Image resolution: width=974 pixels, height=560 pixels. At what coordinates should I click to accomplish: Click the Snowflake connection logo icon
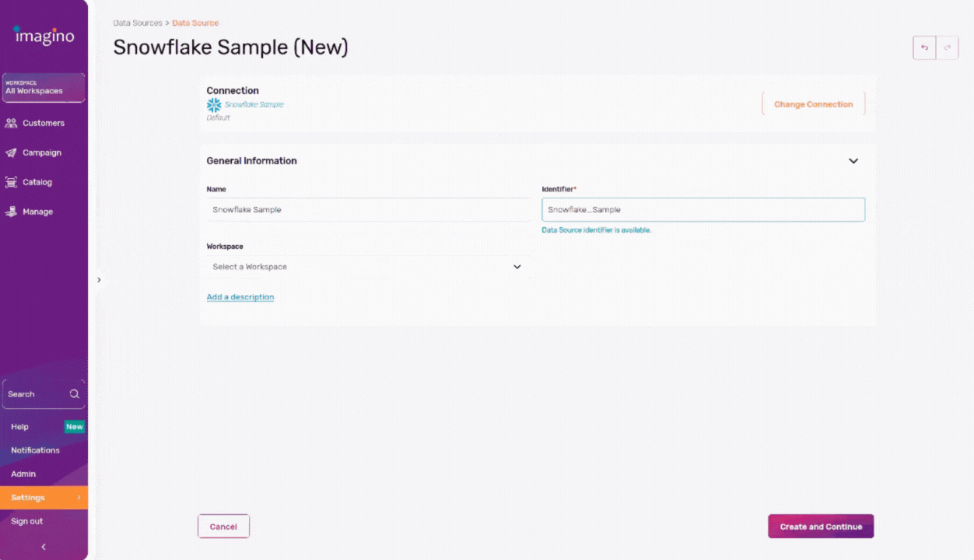pos(214,105)
